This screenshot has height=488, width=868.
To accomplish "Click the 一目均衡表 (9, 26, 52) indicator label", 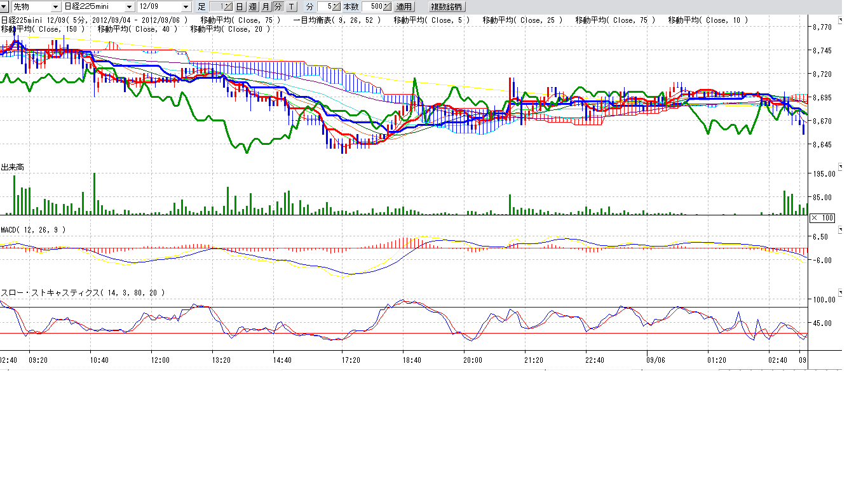I will [x=337, y=20].
